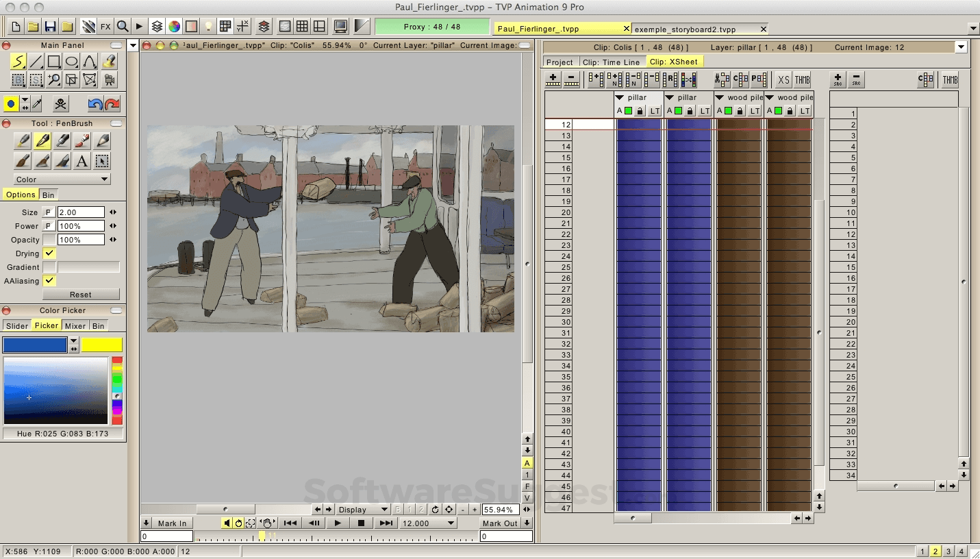Toggle LT light table on first wood pile layer

(x=755, y=111)
